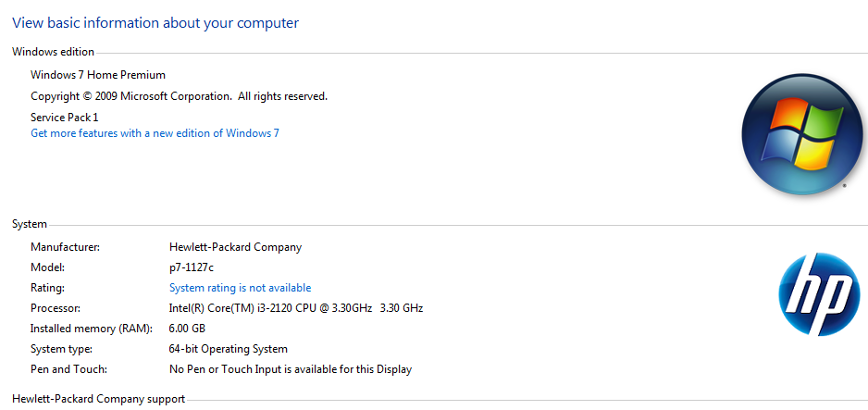868x410 pixels.
Task: Click the '64-bit Operating System' value
Action: (x=228, y=349)
